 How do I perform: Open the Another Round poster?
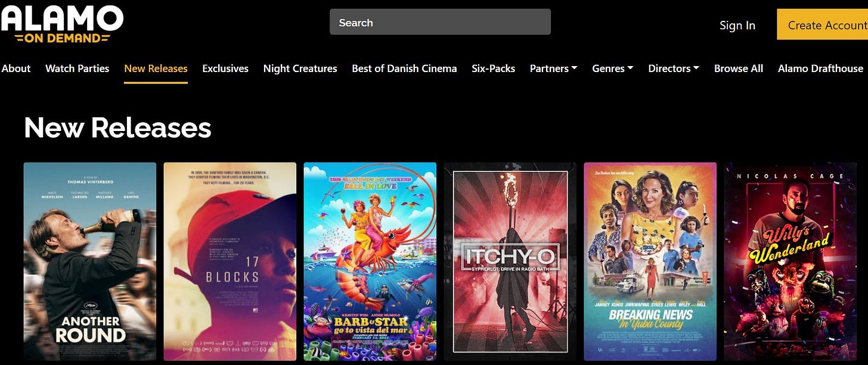(90, 261)
